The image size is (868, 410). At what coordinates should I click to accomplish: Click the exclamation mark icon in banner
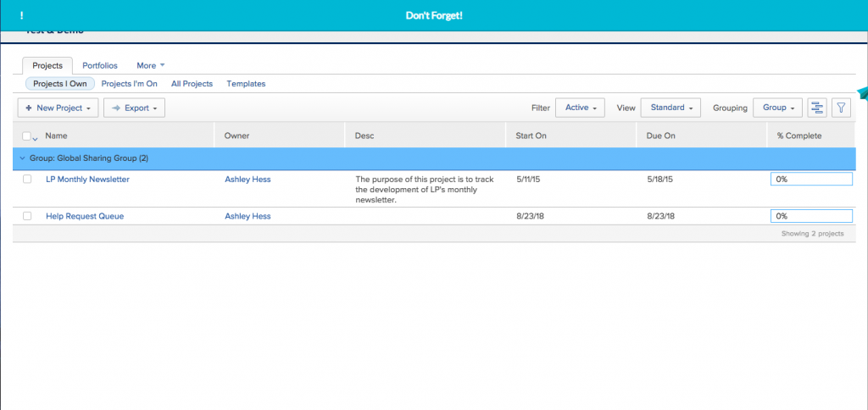22,16
